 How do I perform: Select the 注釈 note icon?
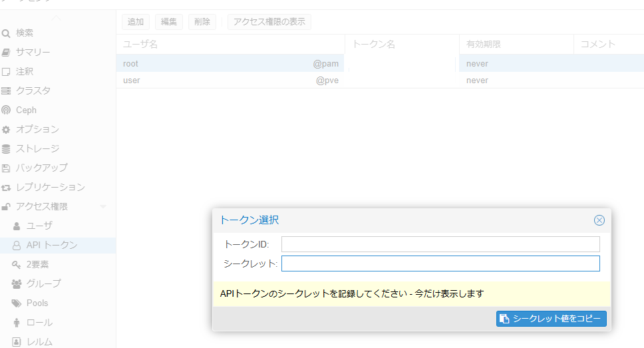[6, 72]
